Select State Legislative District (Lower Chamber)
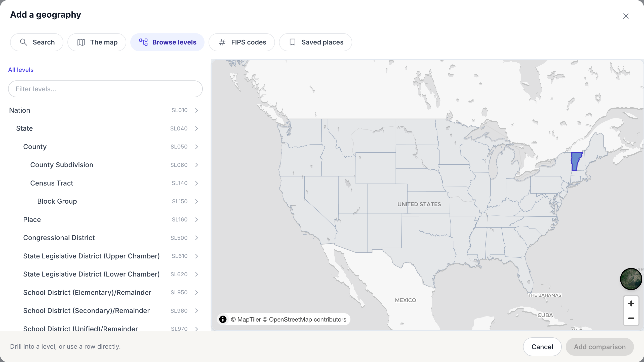 (105, 274)
